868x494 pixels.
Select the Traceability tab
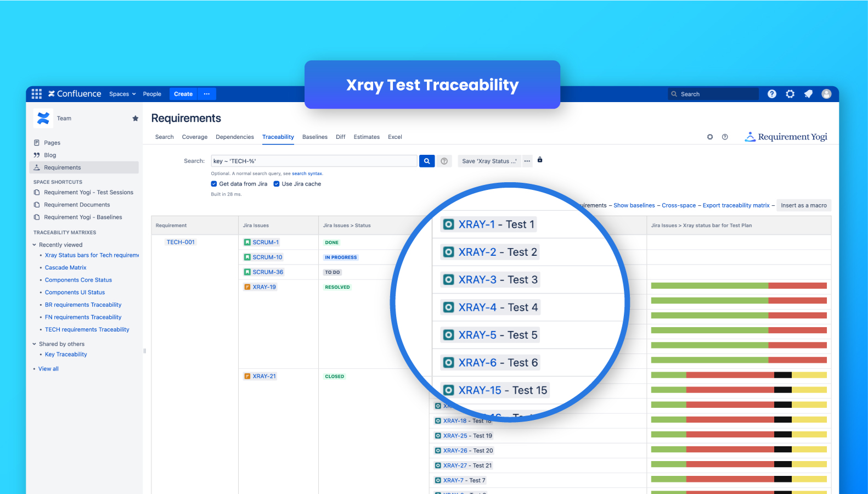278,137
